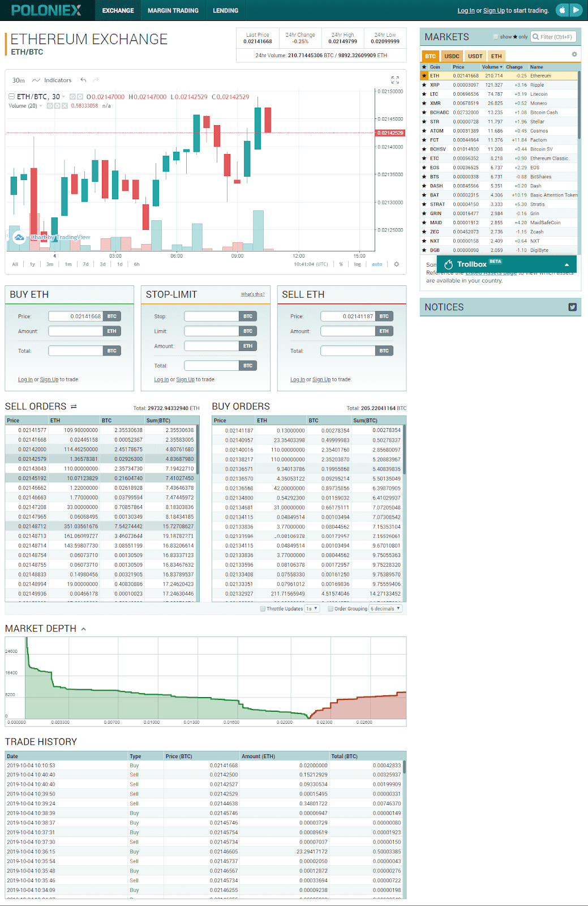This screenshot has height=906, width=588.
Task: Star the XMR market row
Action: (x=424, y=103)
